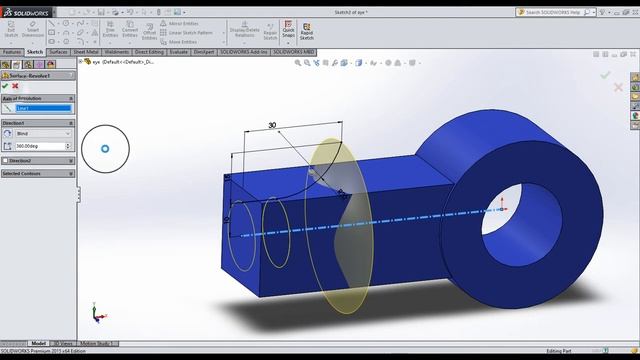Click Mirror Entities in sketch toolbar
Screen dimensions: 640x360
point(180,24)
